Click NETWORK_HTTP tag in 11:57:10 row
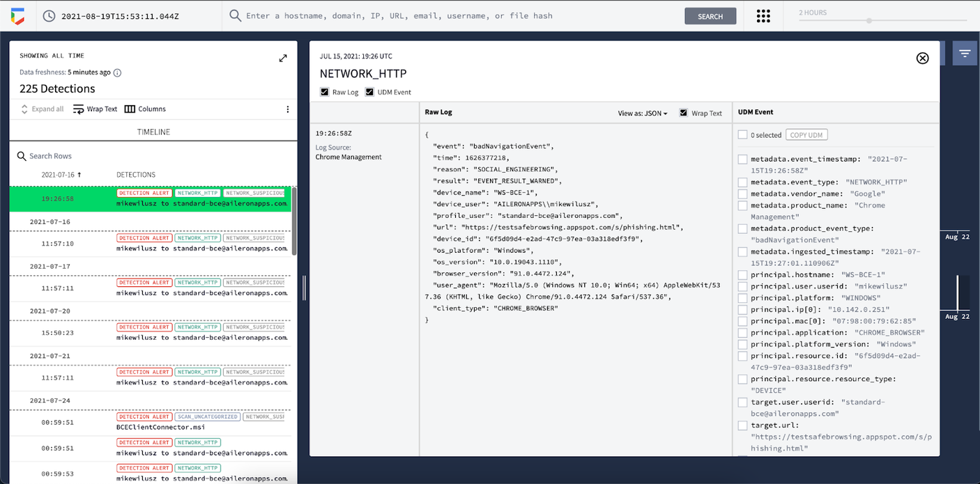Screen dimensions: 980x484 197,237
